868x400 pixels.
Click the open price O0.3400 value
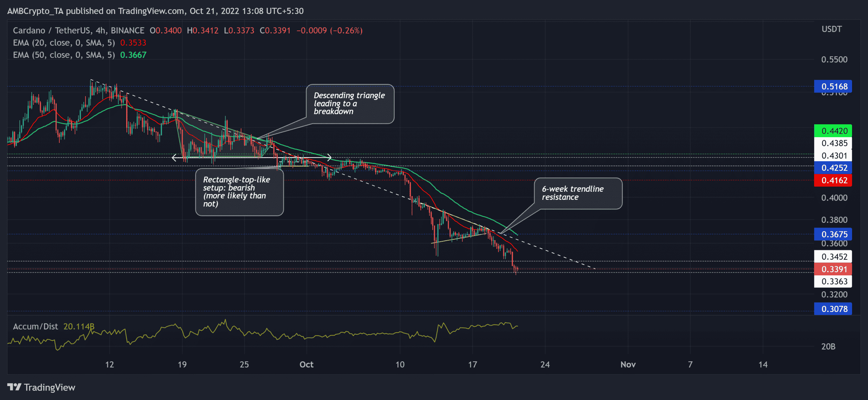point(166,30)
